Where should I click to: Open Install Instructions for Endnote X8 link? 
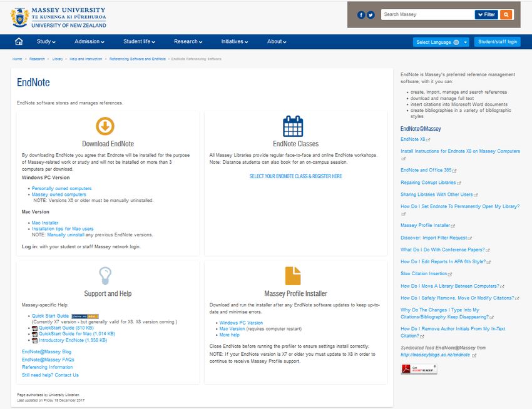[460, 151]
